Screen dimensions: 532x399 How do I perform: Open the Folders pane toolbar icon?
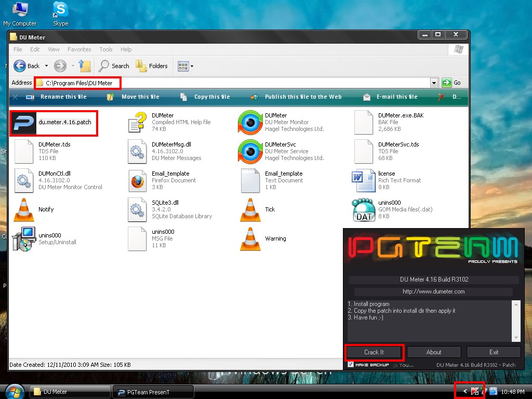pos(141,66)
